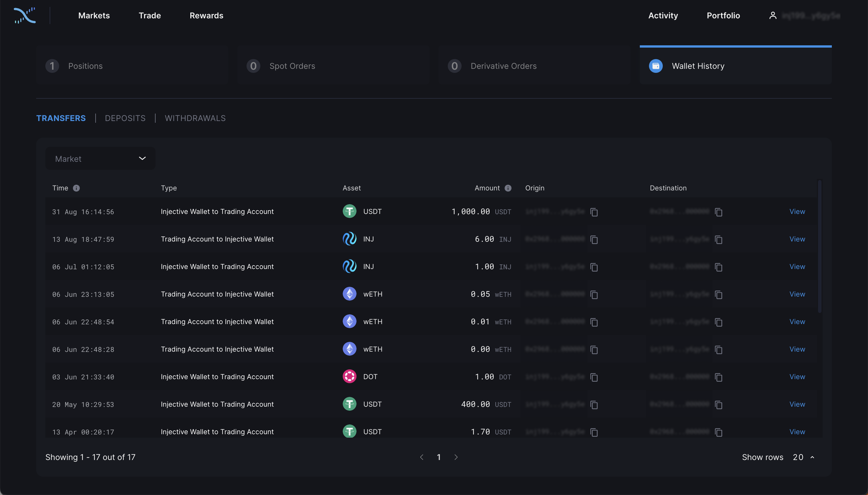This screenshot has width=868, height=495.
Task: View the 400.00 USDT transfer
Action: point(797,404)
